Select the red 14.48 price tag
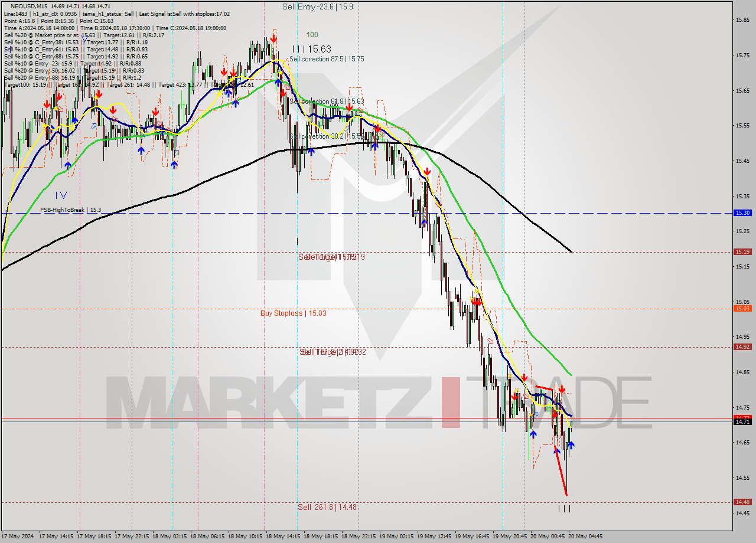 coord(742,502)
